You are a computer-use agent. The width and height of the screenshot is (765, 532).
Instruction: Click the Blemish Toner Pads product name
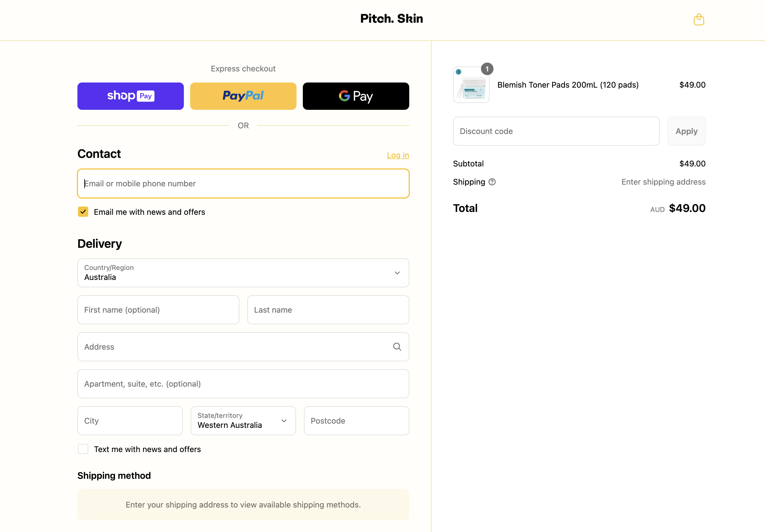(x=567, y=85)
